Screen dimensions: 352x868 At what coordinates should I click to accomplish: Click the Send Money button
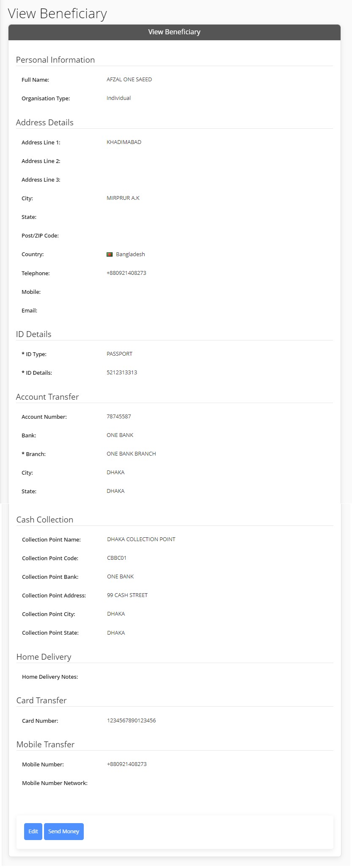64,831
